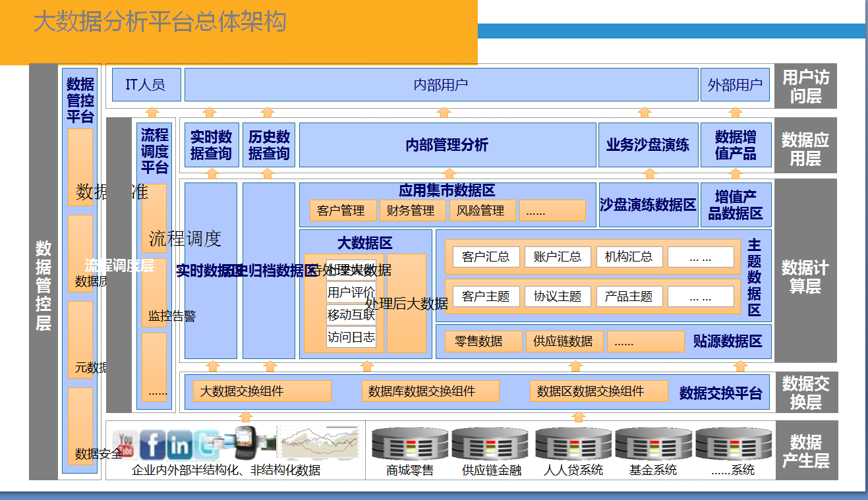This screenshot has height=500, width=868.
Task: Click the 客户主题 box
Action: pos(486,296)
